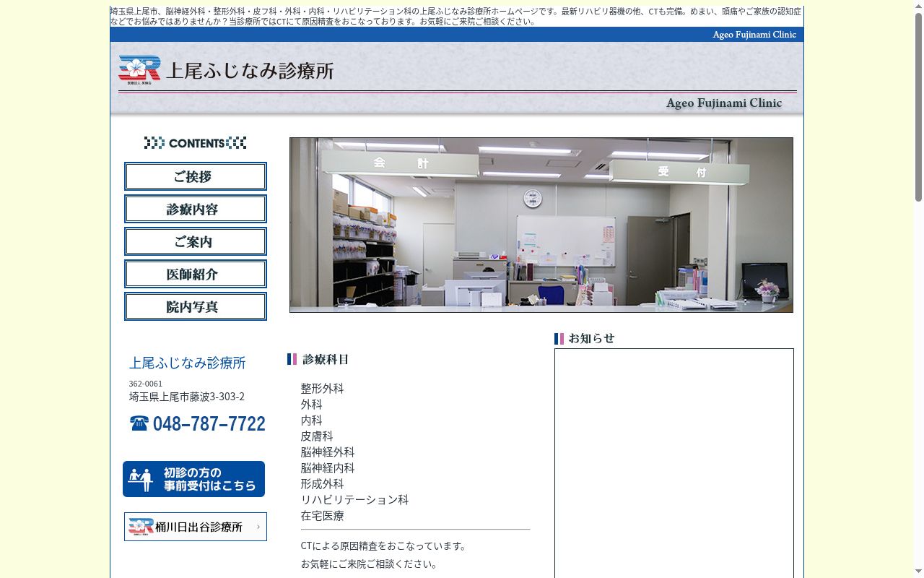Click the clinic logo emblem in header

[139, 69]
